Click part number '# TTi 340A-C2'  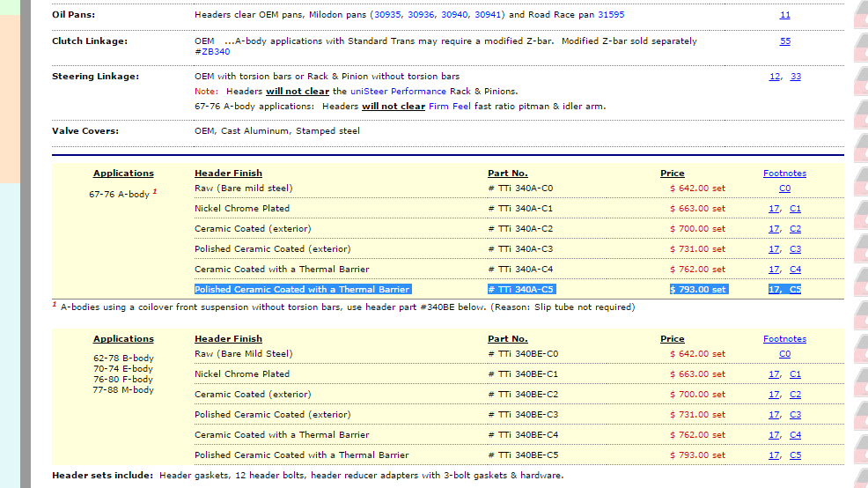click(x=520, y=229)
